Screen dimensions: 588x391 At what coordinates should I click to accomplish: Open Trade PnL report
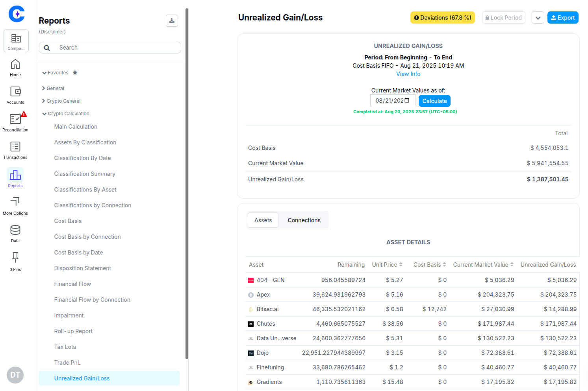tap(67, 363)
